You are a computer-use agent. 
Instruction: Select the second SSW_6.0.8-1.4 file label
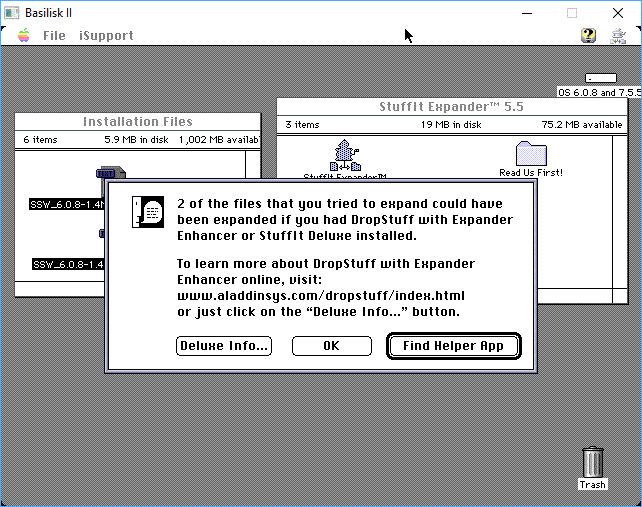(68, 265)
